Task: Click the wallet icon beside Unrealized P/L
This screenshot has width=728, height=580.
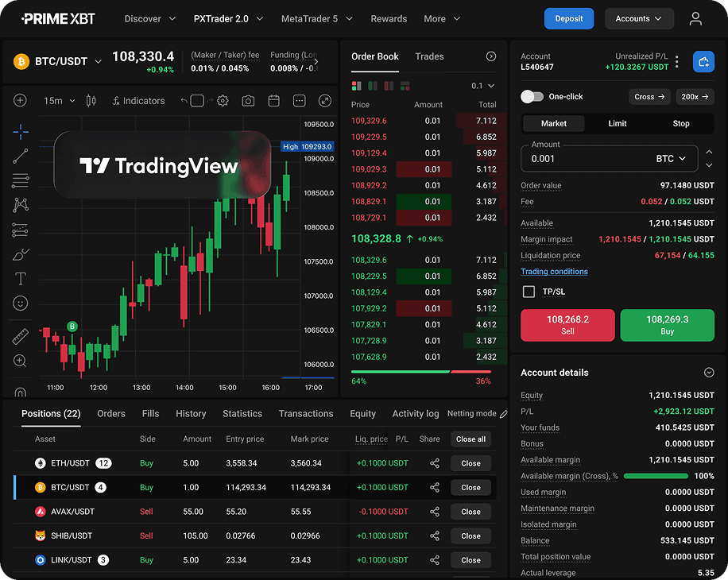Action: (702, 61)
